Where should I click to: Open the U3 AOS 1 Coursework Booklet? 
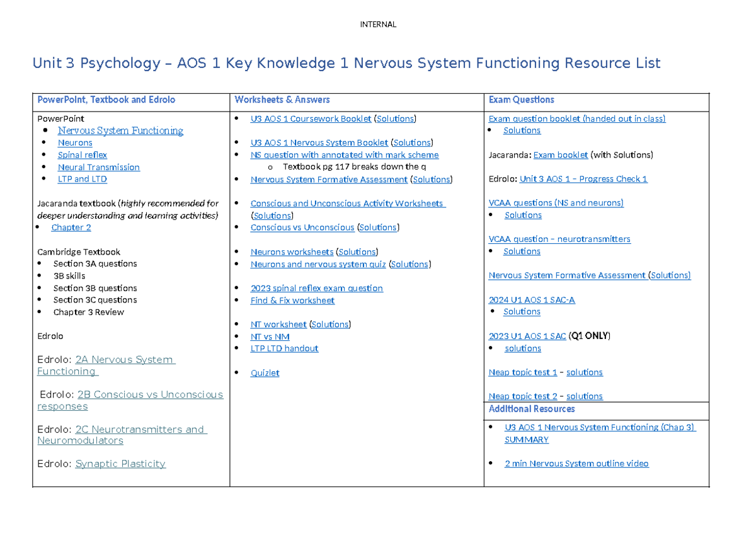tap(311, 118)
